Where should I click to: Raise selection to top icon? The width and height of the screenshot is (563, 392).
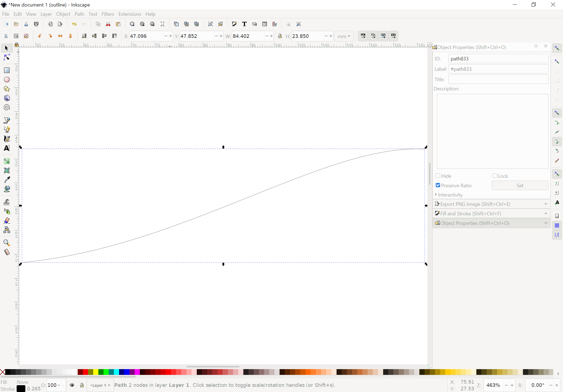(114, 36)
